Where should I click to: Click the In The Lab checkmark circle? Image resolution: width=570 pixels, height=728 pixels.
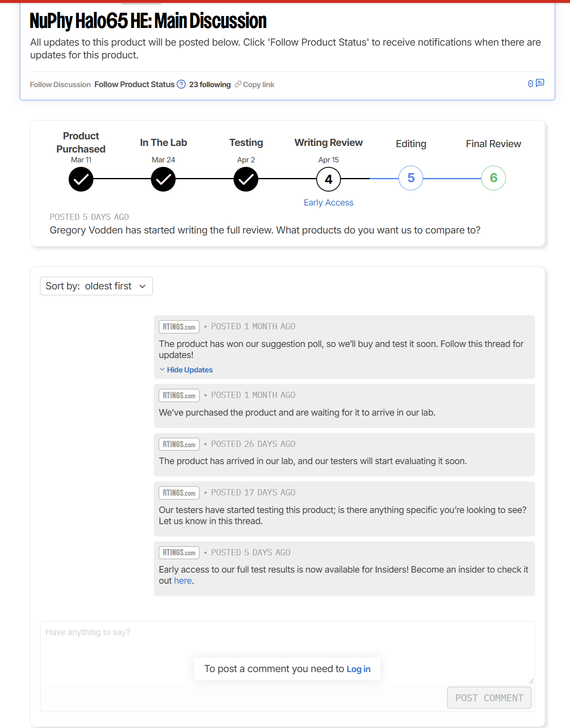coord(163,179)
